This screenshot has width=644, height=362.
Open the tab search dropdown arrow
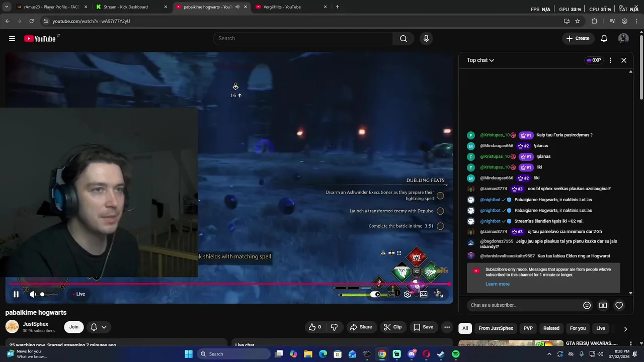click(7, 7)
